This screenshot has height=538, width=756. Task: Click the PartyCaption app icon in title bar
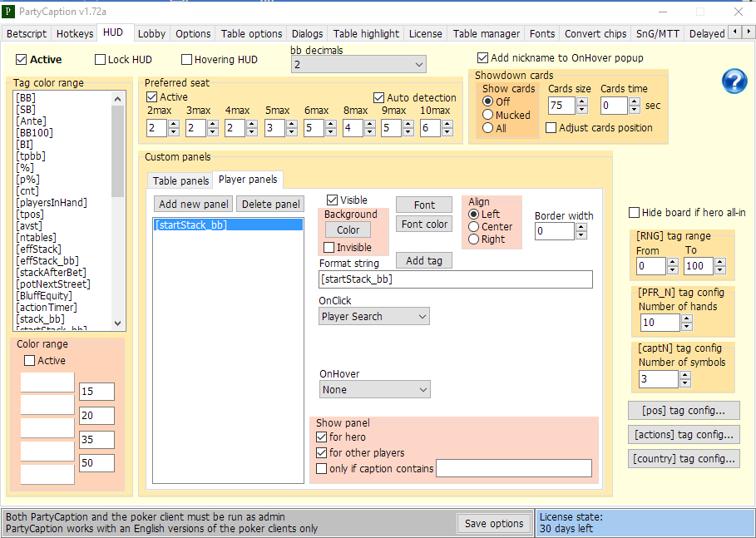click(x=9, y=11)
